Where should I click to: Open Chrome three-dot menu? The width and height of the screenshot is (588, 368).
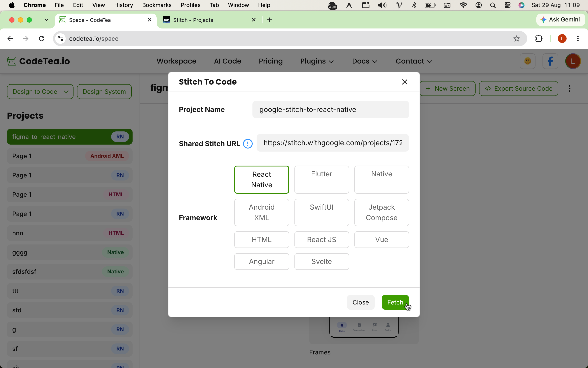[x=578, y=39]
